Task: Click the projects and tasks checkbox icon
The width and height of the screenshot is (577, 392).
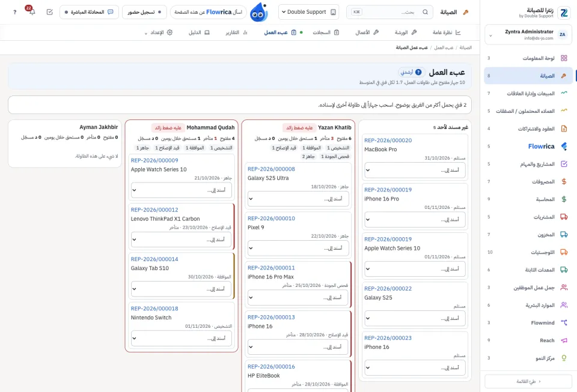Action: click(x=564, y=164)
